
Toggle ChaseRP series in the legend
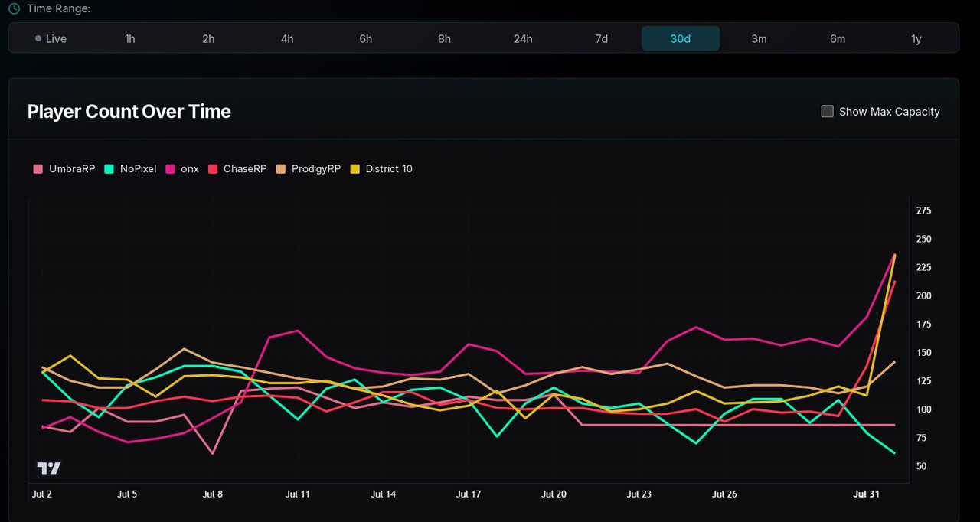237,168
